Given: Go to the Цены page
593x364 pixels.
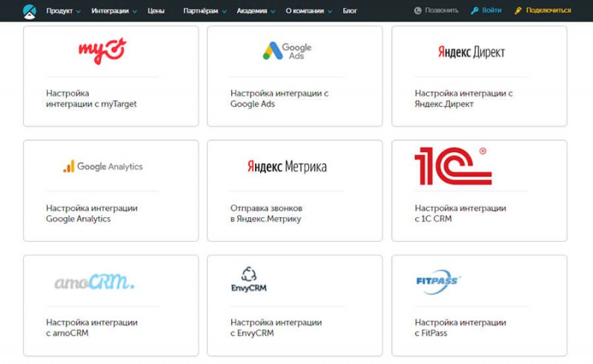Looking at the screenshot, I should click(156, 11).
